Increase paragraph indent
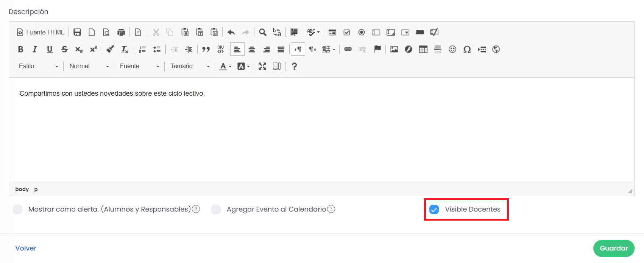Viewport: 644px width, 263px height. click(189, 49)
